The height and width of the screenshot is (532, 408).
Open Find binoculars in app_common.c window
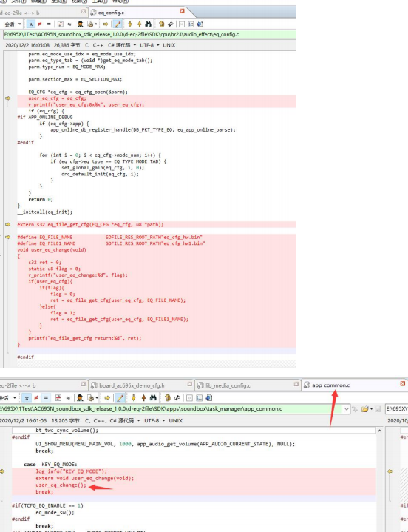[153, 397]
